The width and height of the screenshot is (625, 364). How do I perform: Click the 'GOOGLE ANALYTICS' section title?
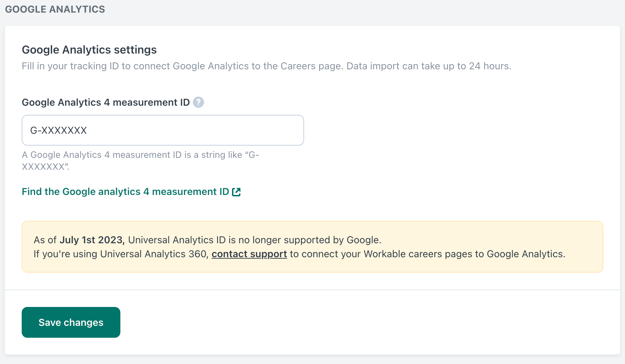[x=55, y=9]
